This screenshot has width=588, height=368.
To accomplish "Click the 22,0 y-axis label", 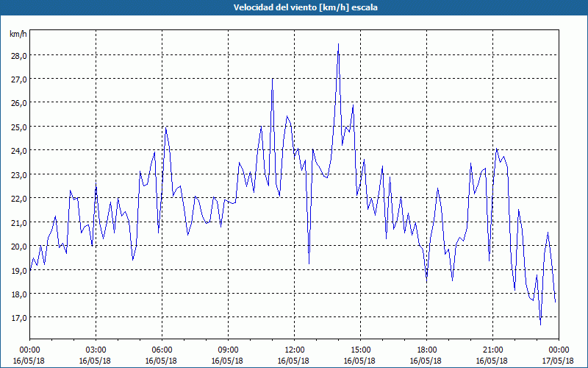I will click(x=19, y=198).
